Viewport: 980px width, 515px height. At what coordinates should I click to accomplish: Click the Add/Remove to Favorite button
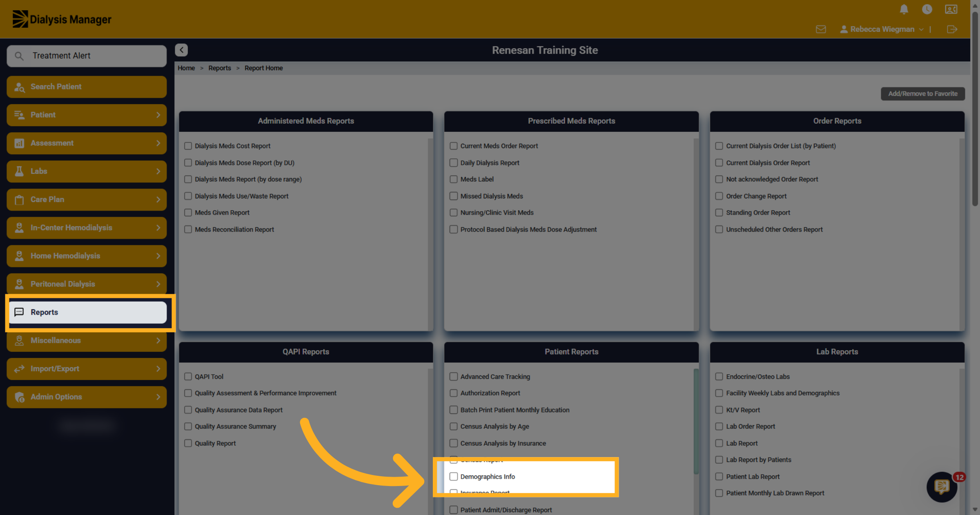click(x=923, y=94)
